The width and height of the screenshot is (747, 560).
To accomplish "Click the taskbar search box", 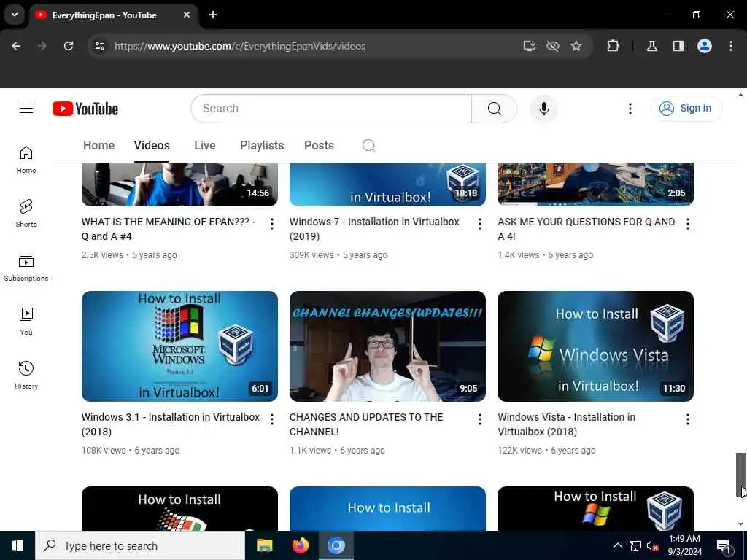I will click(140, 545).
